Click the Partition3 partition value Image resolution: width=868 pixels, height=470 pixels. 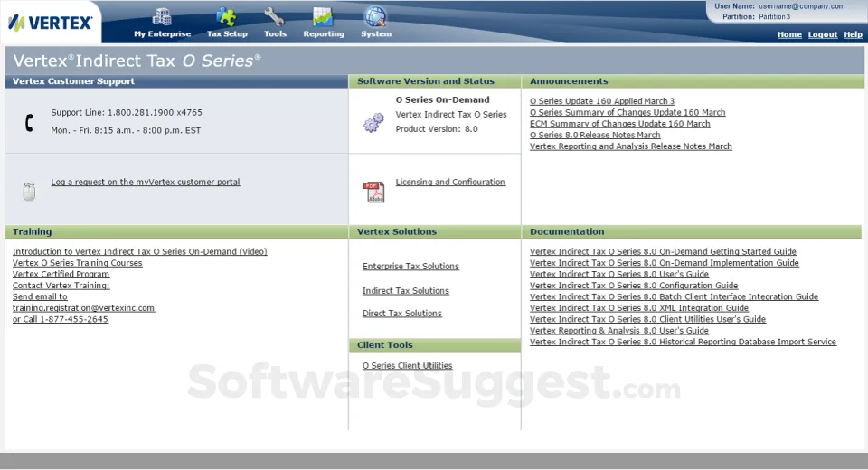tap(775, 16)
